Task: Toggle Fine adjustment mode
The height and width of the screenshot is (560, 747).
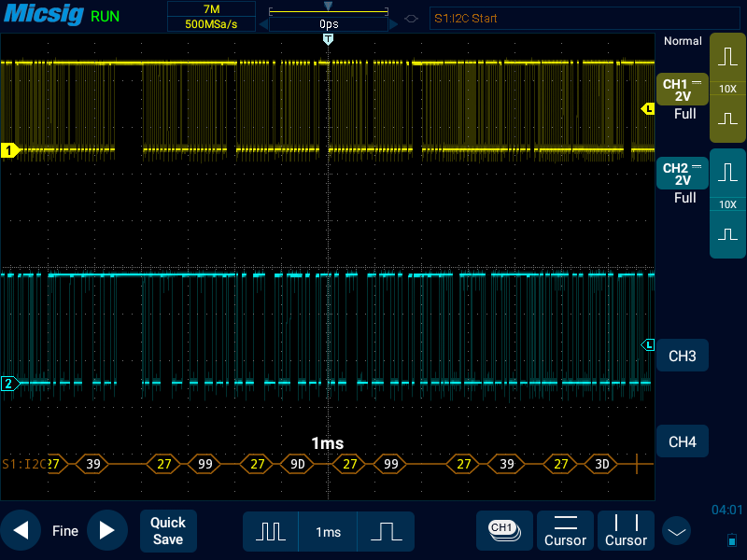Action: (64, 530)
